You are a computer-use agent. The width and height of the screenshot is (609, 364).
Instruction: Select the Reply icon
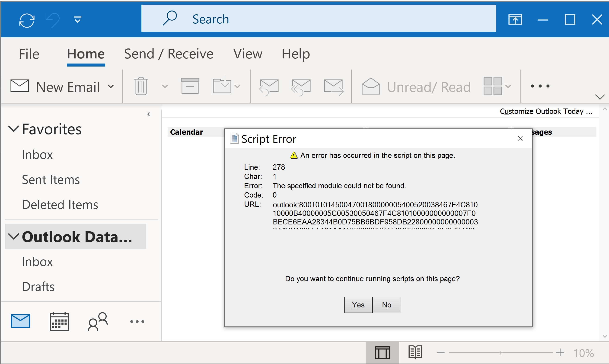[x=269, y=86]
